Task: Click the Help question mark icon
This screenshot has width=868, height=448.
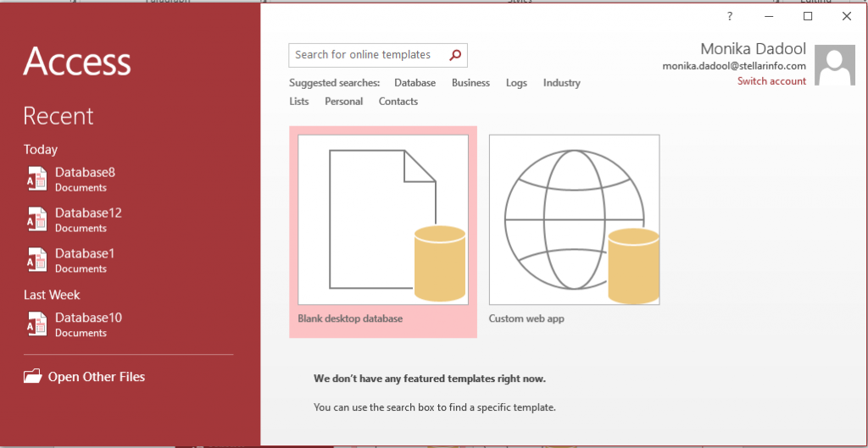Action: click(730, 16)
